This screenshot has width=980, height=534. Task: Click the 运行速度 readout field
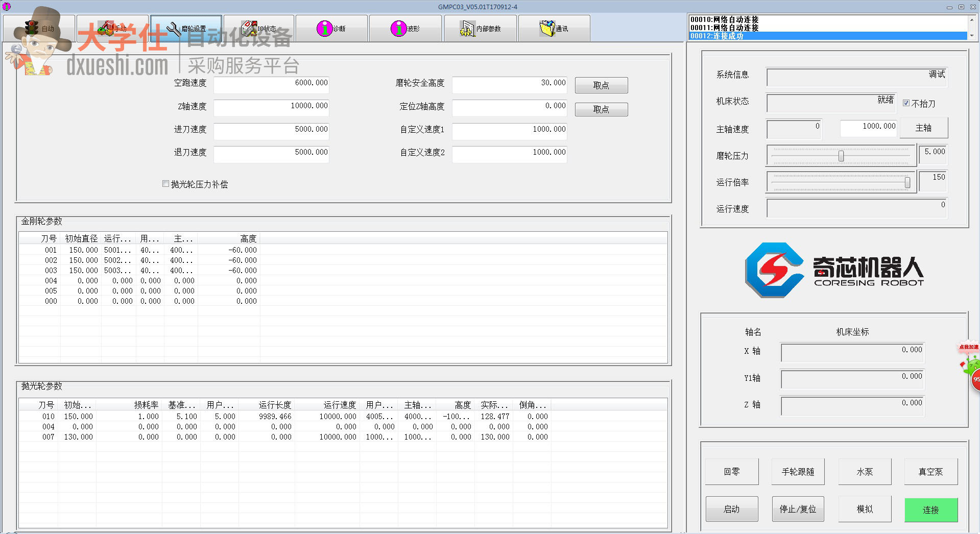pos(857,208)
